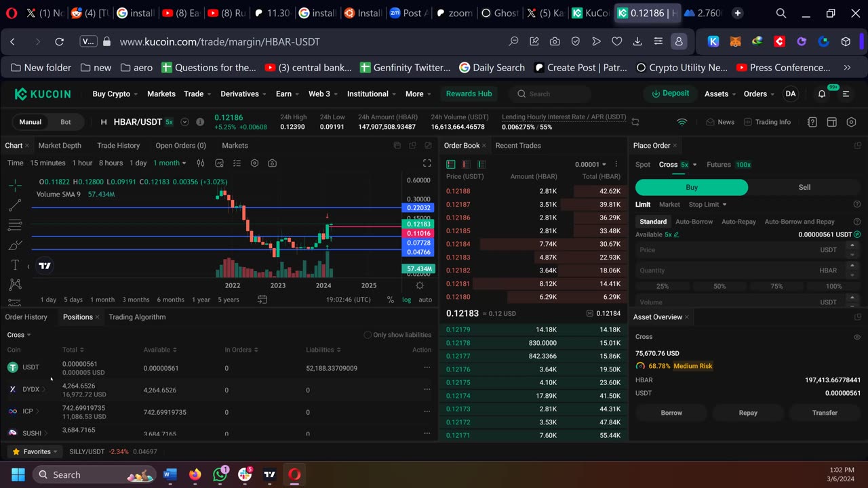Open the Trading Algorithm tab
This screenshot has width=868, height=488.
137,317
